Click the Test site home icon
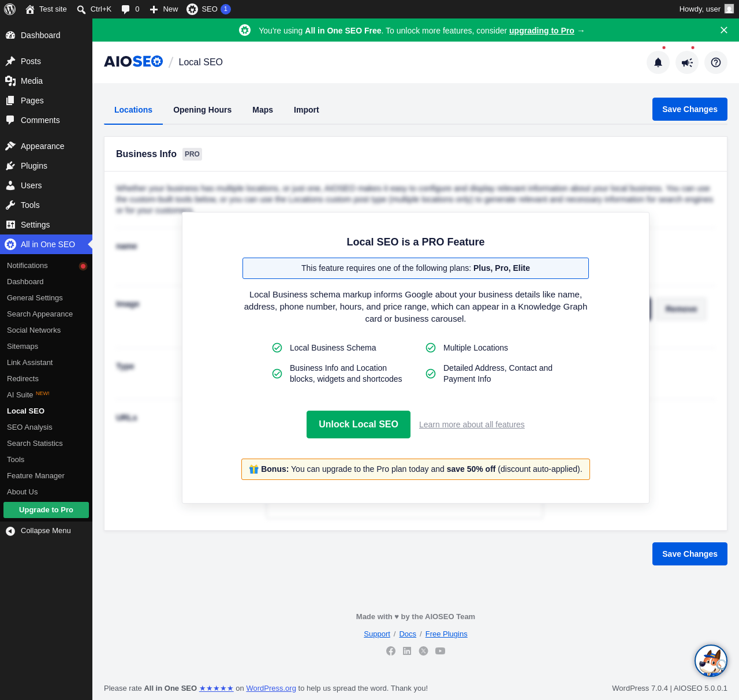 30,9
